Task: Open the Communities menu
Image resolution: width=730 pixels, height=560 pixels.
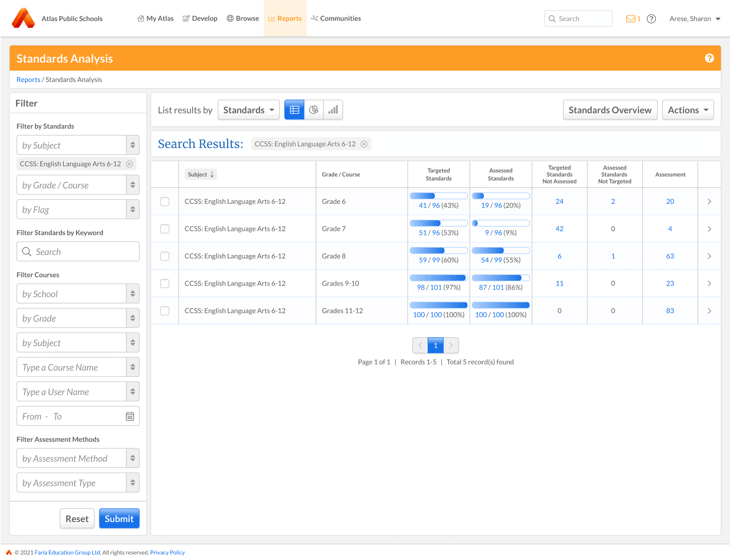Action: [x=336, y=19]
